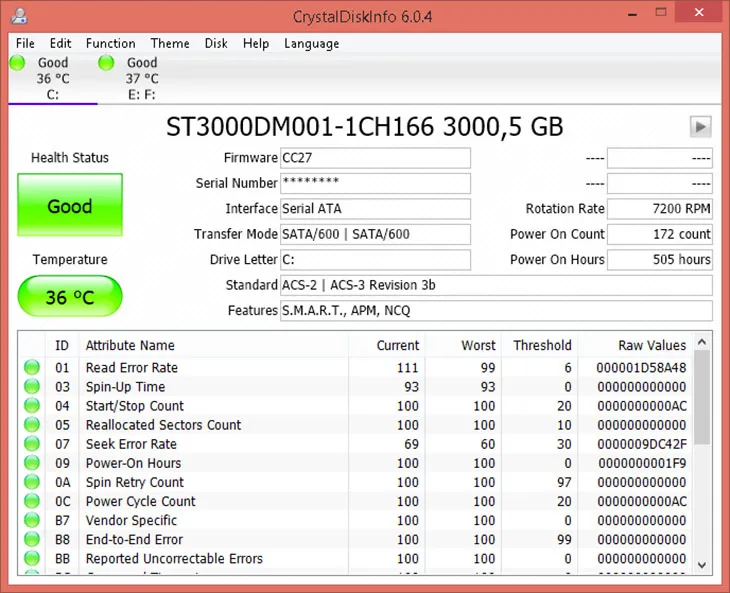The height and width of the screenshot is (593, 730).
Task: Open the Disk menu
Action: 216,44
